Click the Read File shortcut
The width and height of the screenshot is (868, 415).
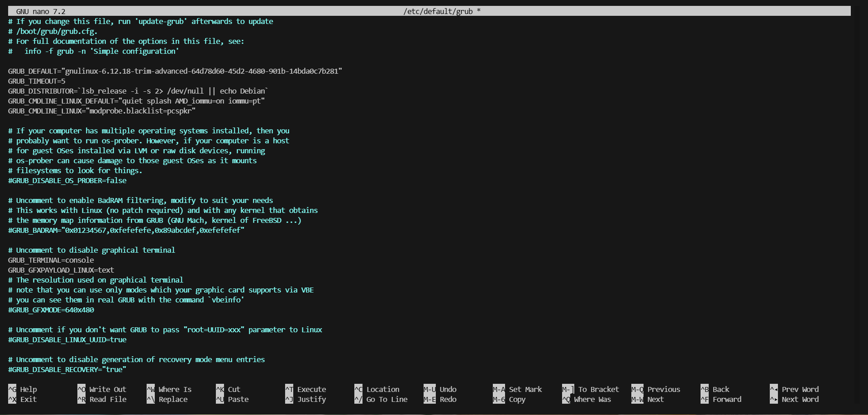pos(102,399)
